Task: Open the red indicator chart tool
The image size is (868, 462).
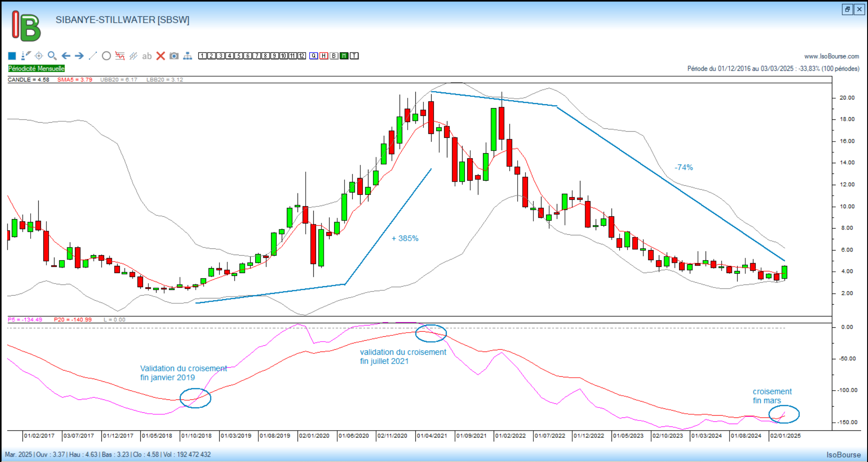Action: click(x=120, y=56)
